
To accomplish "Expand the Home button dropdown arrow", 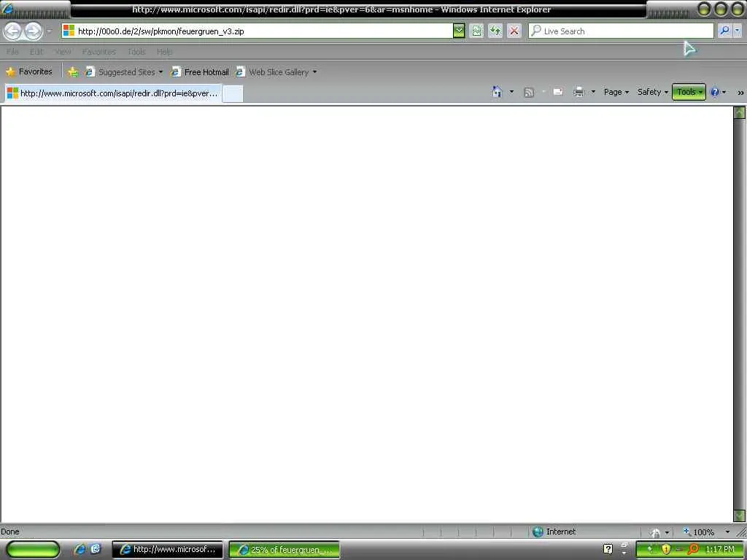I will click(511, 92).
